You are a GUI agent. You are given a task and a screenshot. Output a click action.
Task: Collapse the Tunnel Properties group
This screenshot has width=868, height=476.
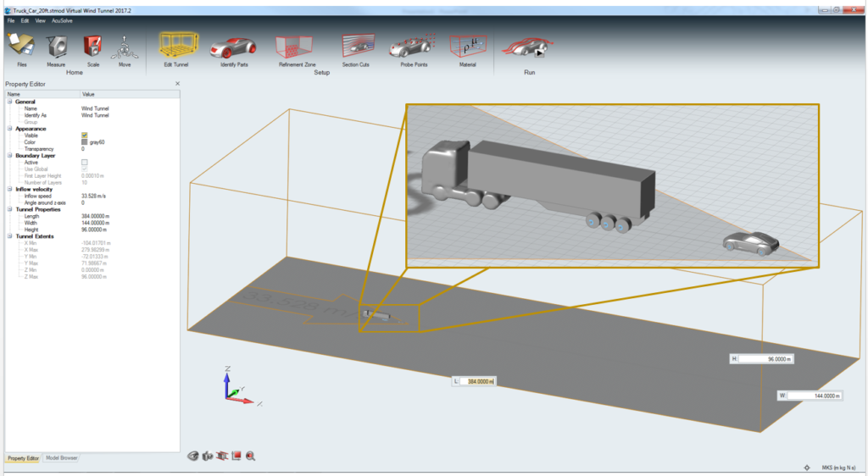pos(10,209)
